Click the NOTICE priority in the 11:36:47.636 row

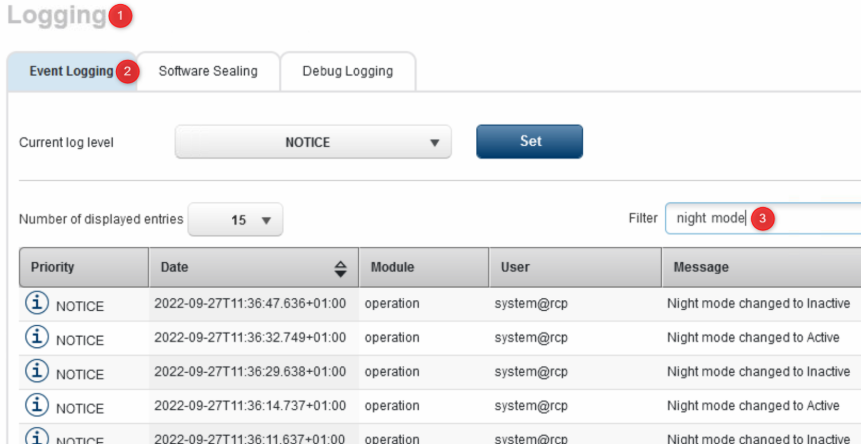coord(80,306)
